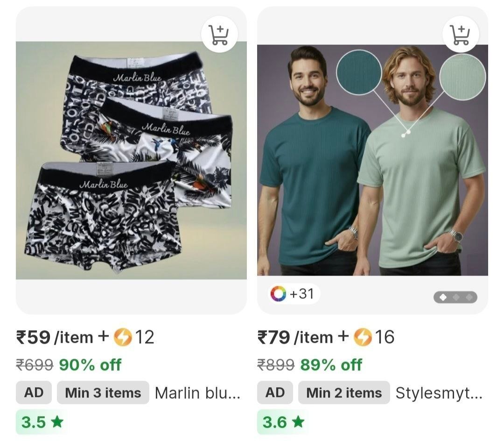504x447 pixels.
Task: Click the star in the 3.6 rating
Action: [x=298, y=422]
